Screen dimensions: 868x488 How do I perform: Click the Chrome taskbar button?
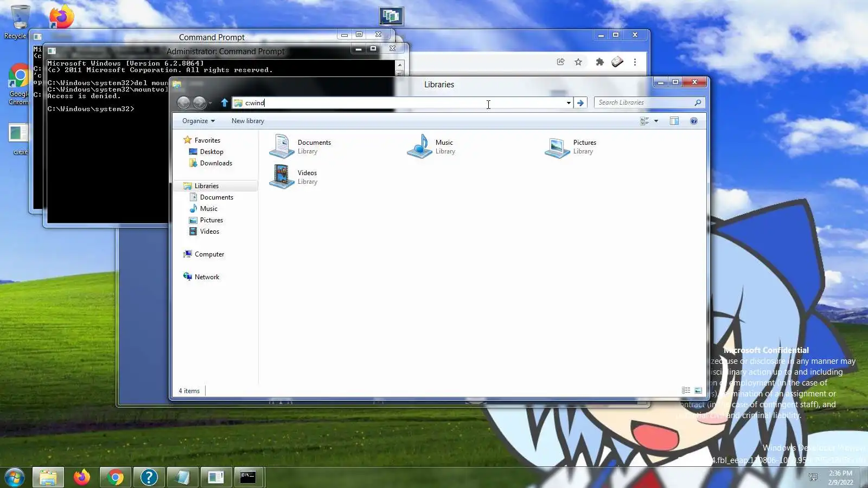tap(115, 478)
